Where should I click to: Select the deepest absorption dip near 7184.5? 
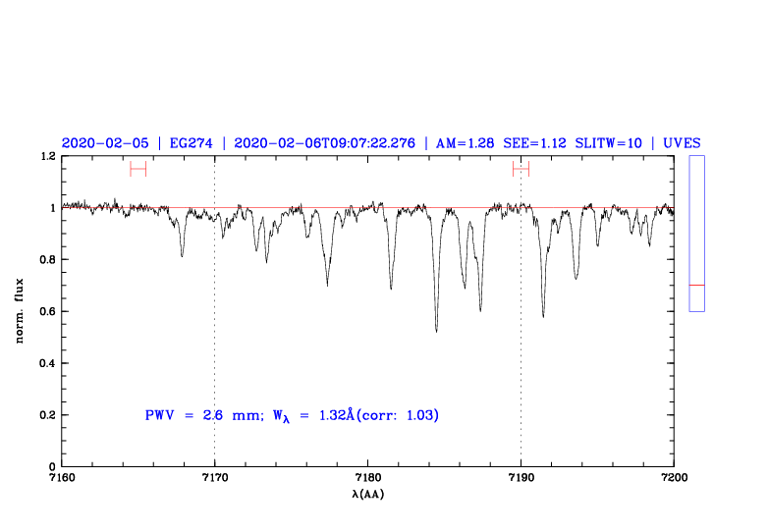pos(436,328)
